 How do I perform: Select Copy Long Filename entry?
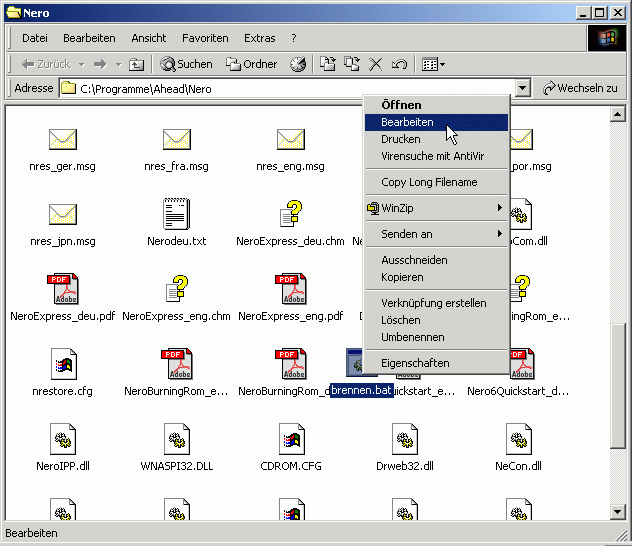point(436,182)
